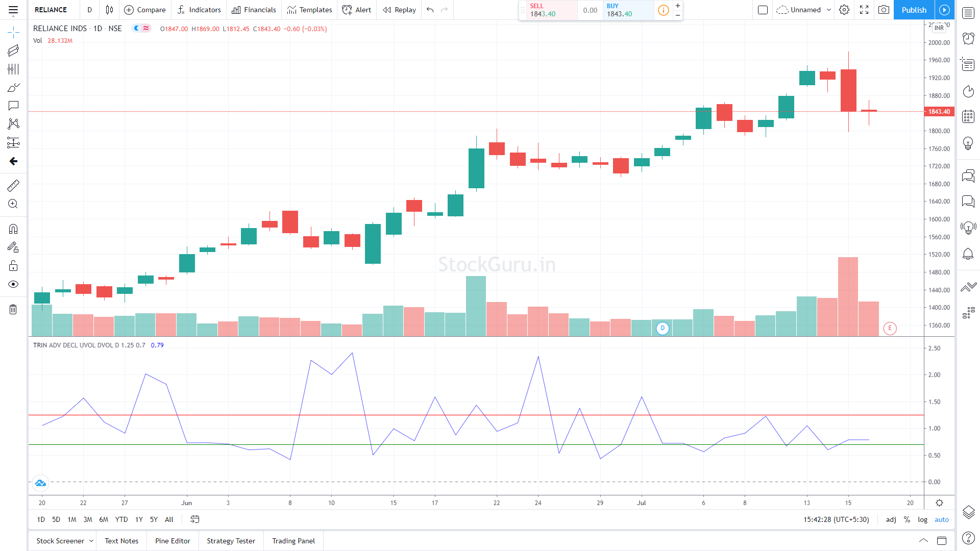
Task: Open the prediction and measurement tools
Action: 13,142
